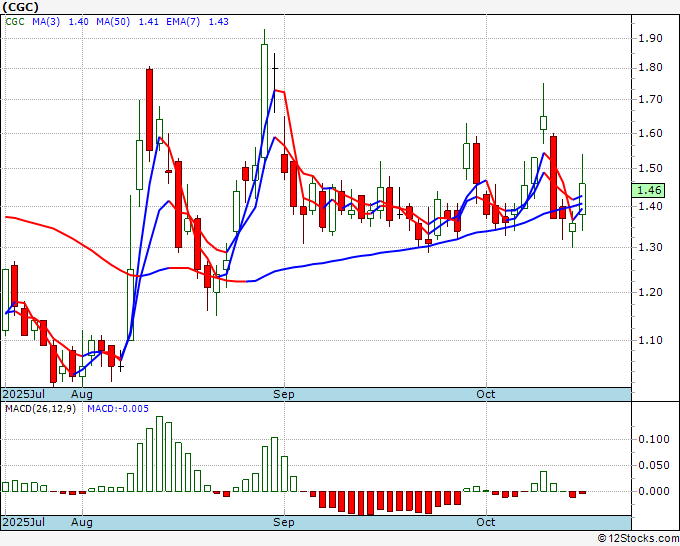Click the 1.60 price axis label
Image resolution: width=680 pixels, height=546 pixels.
coord(651,133)
